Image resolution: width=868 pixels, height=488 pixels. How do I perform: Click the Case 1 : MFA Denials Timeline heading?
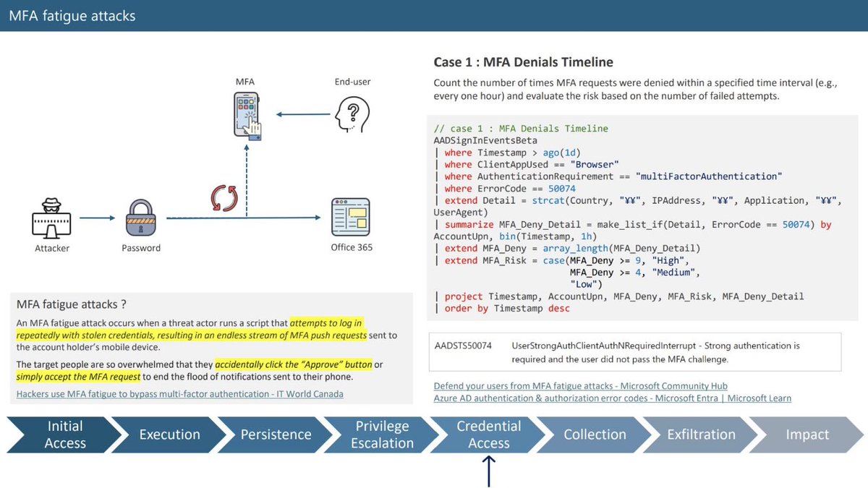(524, 62)
